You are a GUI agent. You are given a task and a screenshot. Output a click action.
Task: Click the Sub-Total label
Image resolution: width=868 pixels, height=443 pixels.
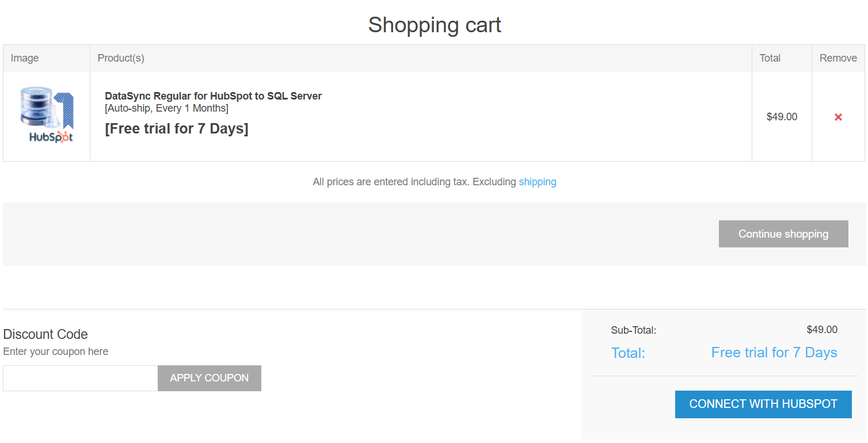(634, 330)
